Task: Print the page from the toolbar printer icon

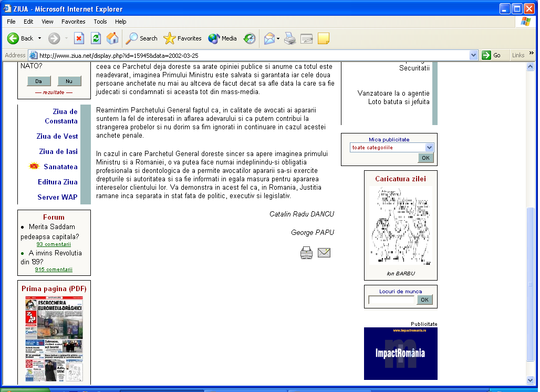Action: pyautogui.click(x=290, y=38)
